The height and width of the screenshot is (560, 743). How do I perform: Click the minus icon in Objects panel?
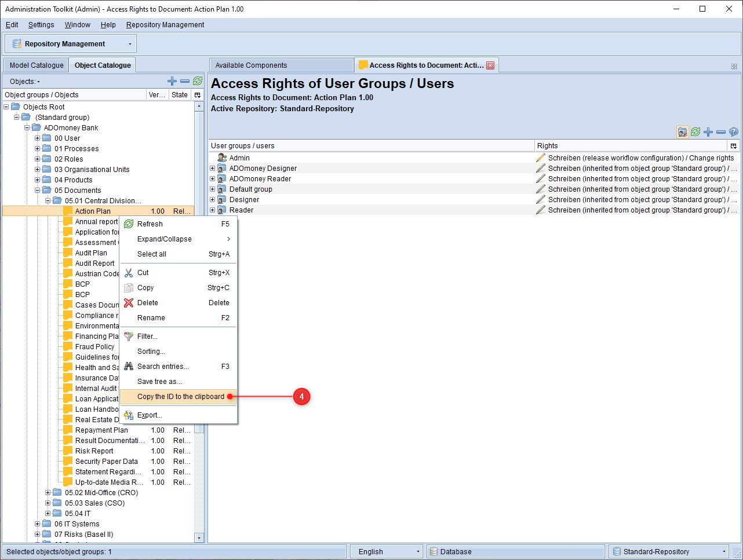coord(185,81)
